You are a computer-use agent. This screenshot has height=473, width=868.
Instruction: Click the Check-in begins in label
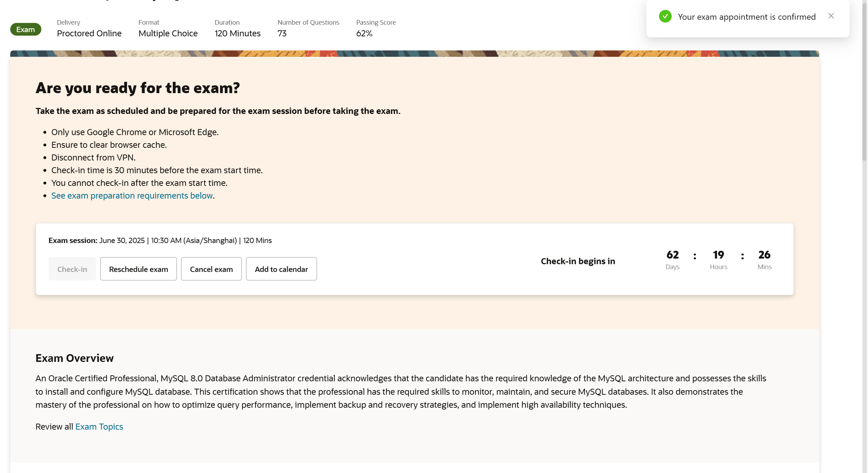tap(577, 261)
